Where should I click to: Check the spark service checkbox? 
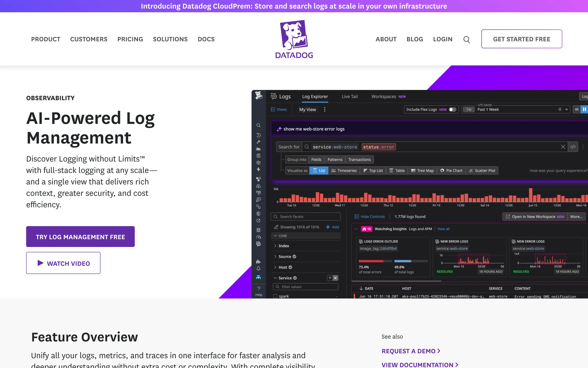pos(275,296)
